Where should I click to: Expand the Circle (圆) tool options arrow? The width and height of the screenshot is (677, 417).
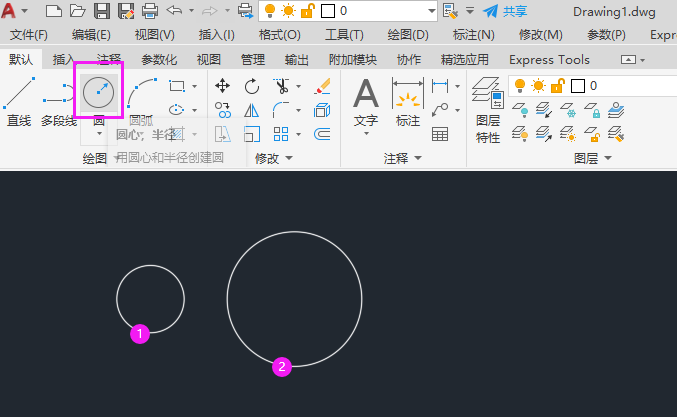click(x=99, y=134)
